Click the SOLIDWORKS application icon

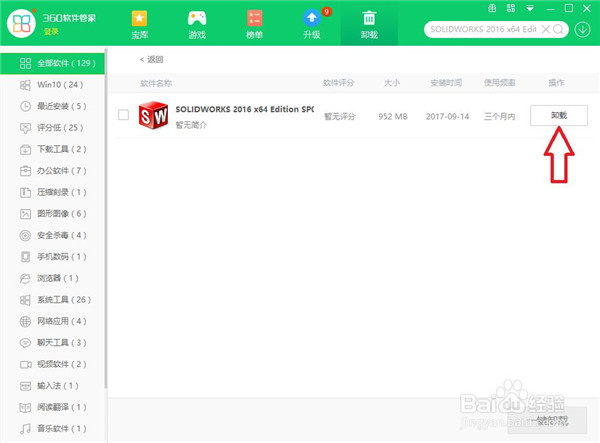click(152, 115)
